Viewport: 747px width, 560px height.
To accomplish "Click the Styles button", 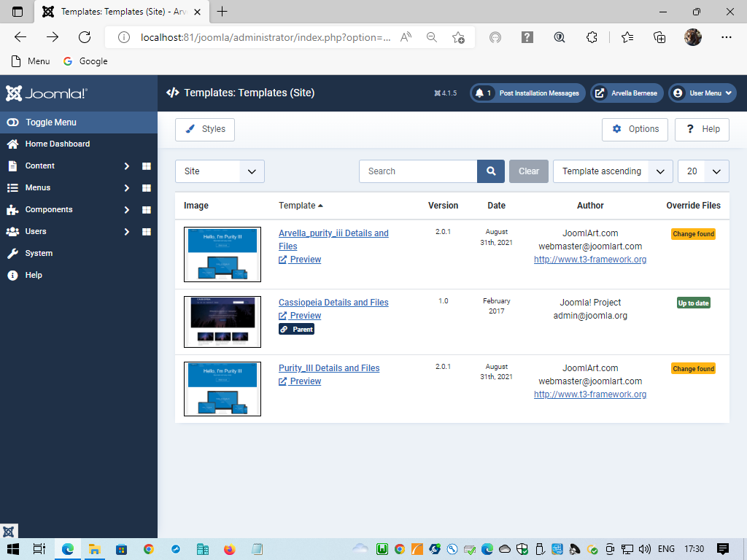I will [205, 129].
